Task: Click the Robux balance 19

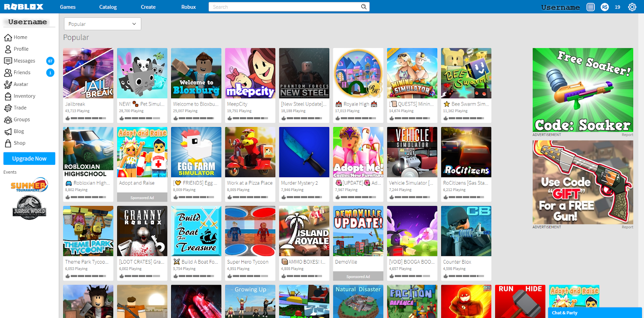Action: coord(617,7)
